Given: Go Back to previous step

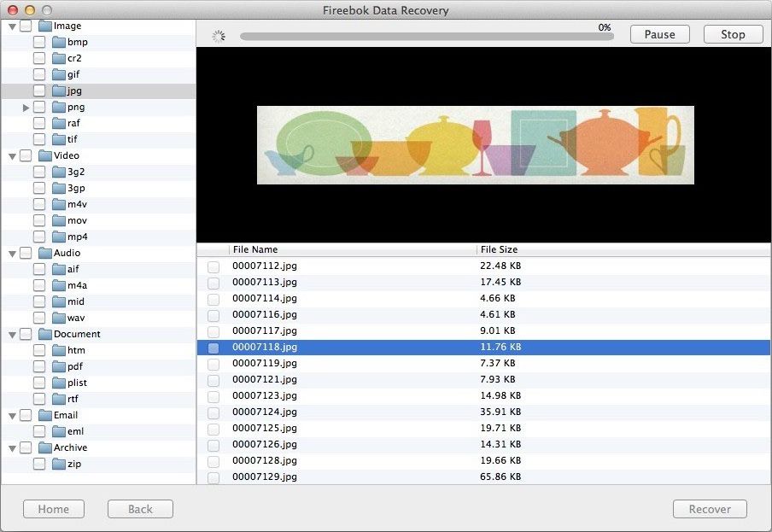Looking at the screenshot, I should click(x=140, y=509).
